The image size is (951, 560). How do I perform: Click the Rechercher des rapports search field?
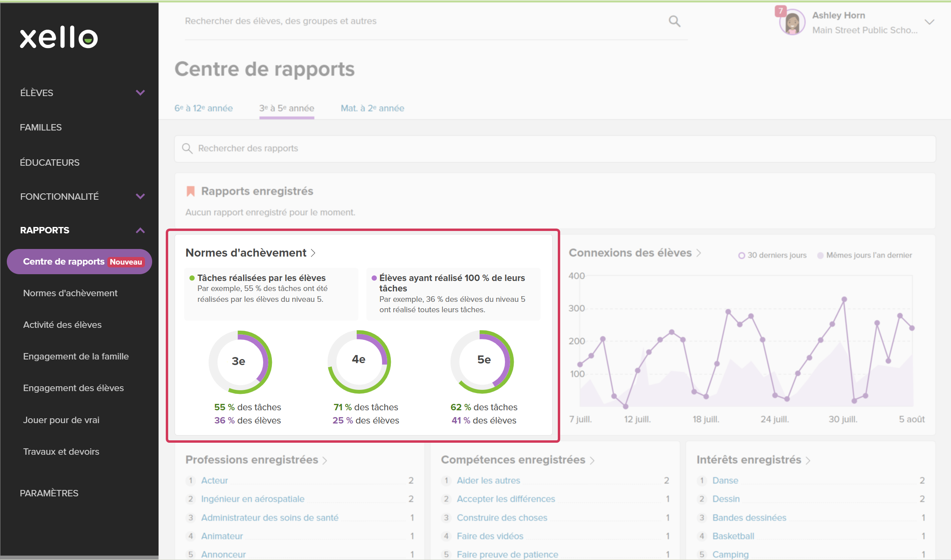pos(555,149)
